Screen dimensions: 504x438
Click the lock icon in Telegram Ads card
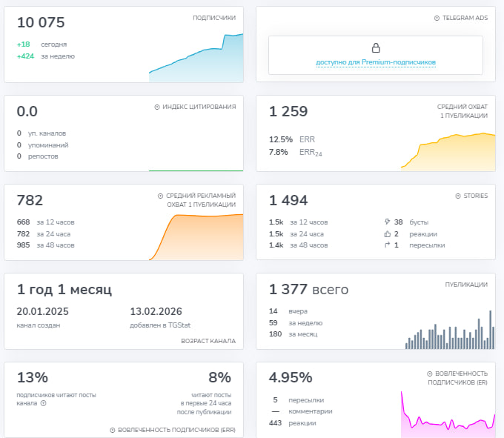[376, 48]
